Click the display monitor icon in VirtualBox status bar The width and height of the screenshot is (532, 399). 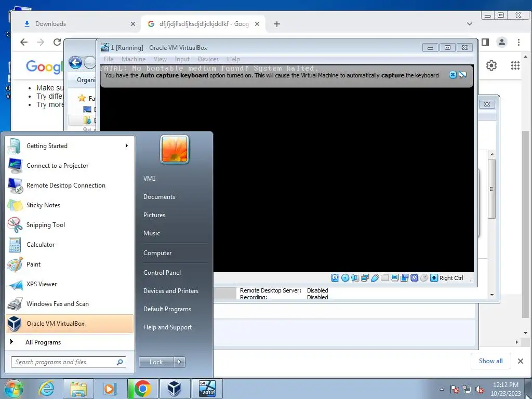point(395,278)
